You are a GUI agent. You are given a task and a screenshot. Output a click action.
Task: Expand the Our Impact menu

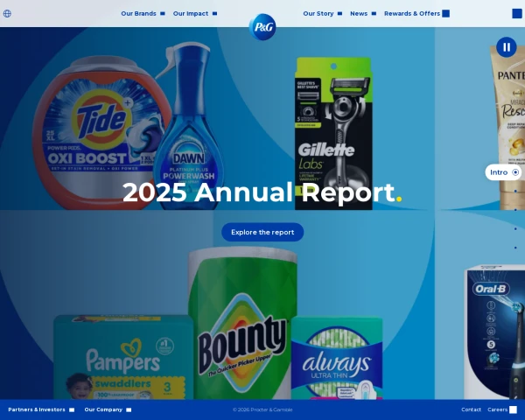coord(195,13)
